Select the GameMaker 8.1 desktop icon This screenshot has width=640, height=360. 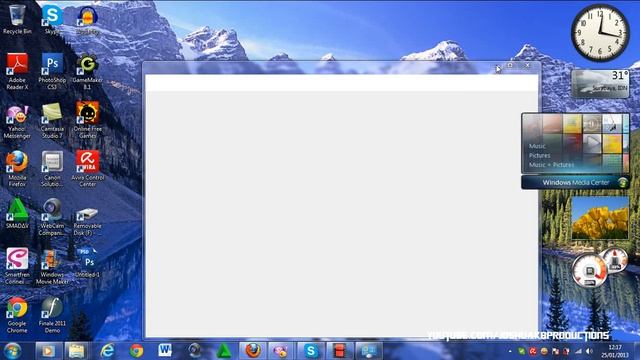point(87,71)
